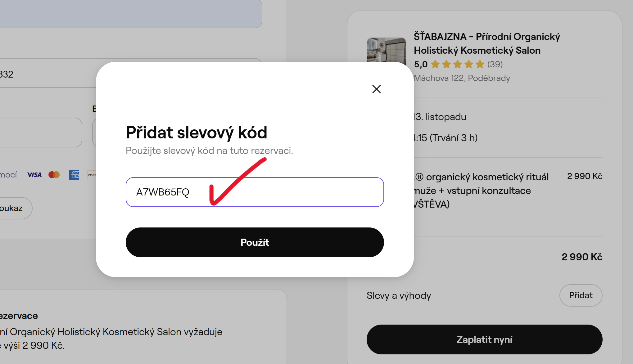Close the discount code dialog
Image resolution: width=633 pixels, height=364 pixels.
point(376,89)
